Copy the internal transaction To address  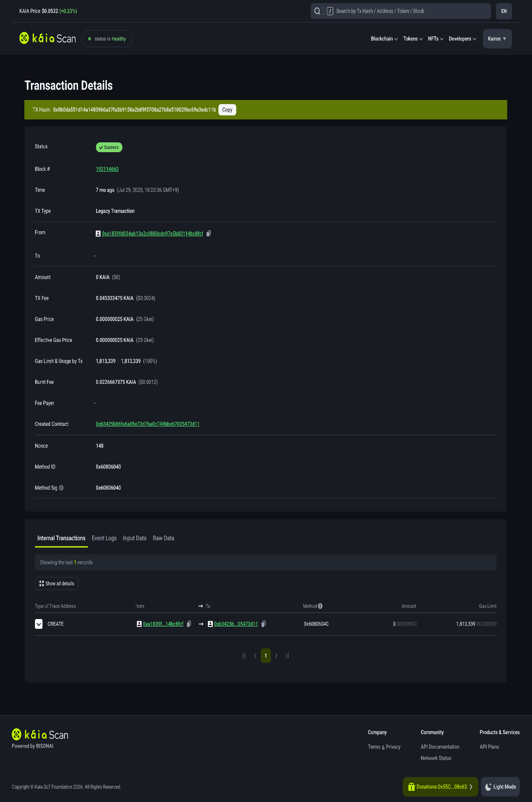264,624
